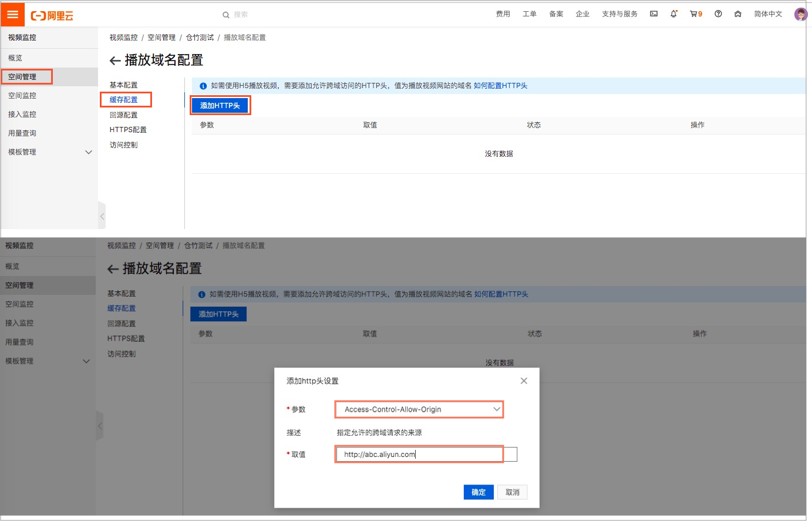Click the user avatar
812x521 pixels.
click(800, 14)
